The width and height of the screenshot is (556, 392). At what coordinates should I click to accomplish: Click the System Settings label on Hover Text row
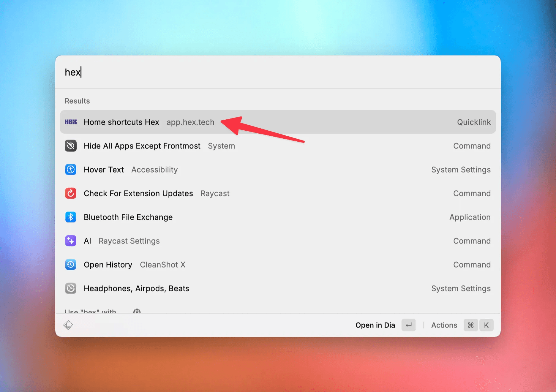tap(461, 170)
